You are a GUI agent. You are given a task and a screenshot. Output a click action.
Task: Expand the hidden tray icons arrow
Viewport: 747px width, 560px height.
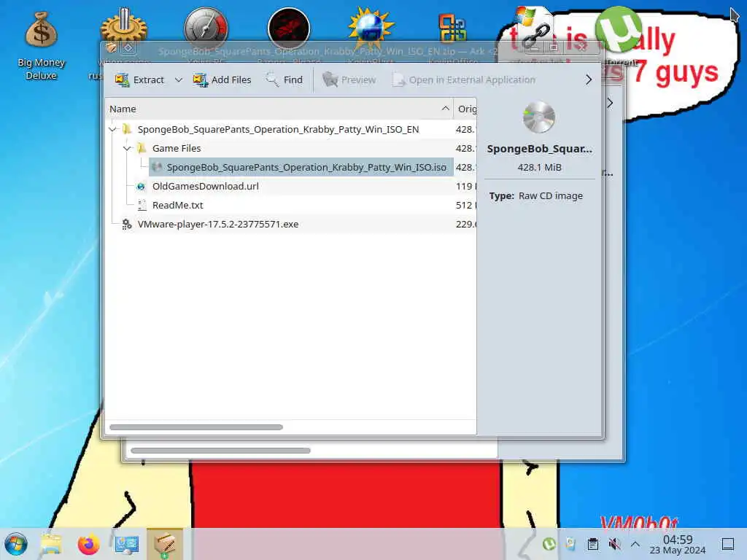point(635,544)
